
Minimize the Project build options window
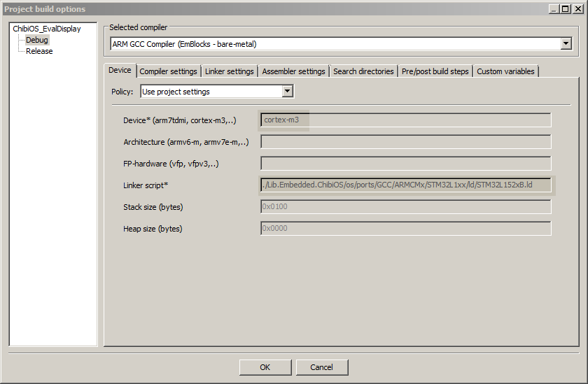click(554, 9)
